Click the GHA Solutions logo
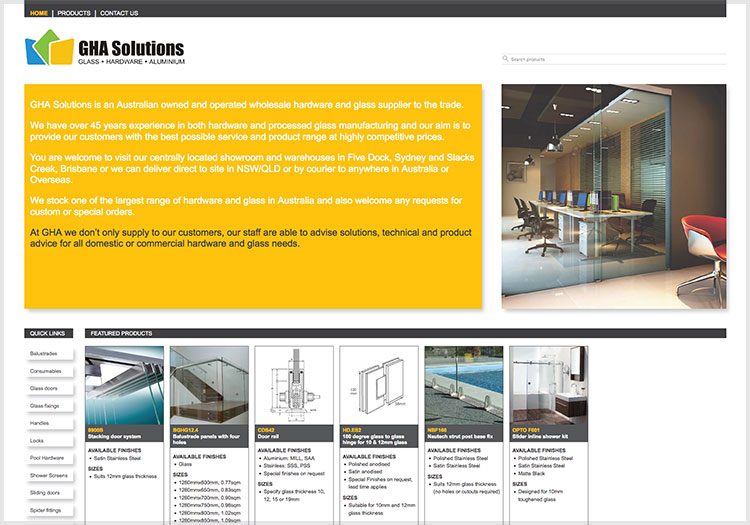This screenshot has height=525, width=750. (x=105, y=47)
